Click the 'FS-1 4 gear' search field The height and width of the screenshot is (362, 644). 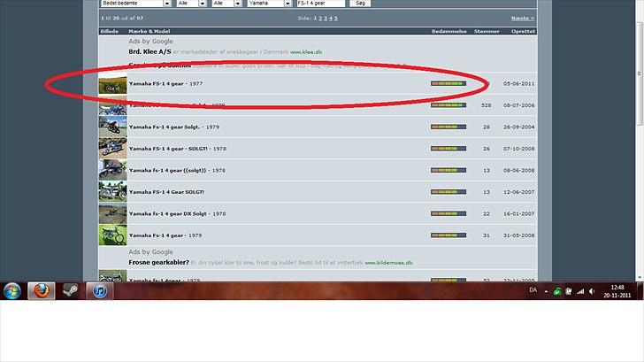[x=321, y=4]
